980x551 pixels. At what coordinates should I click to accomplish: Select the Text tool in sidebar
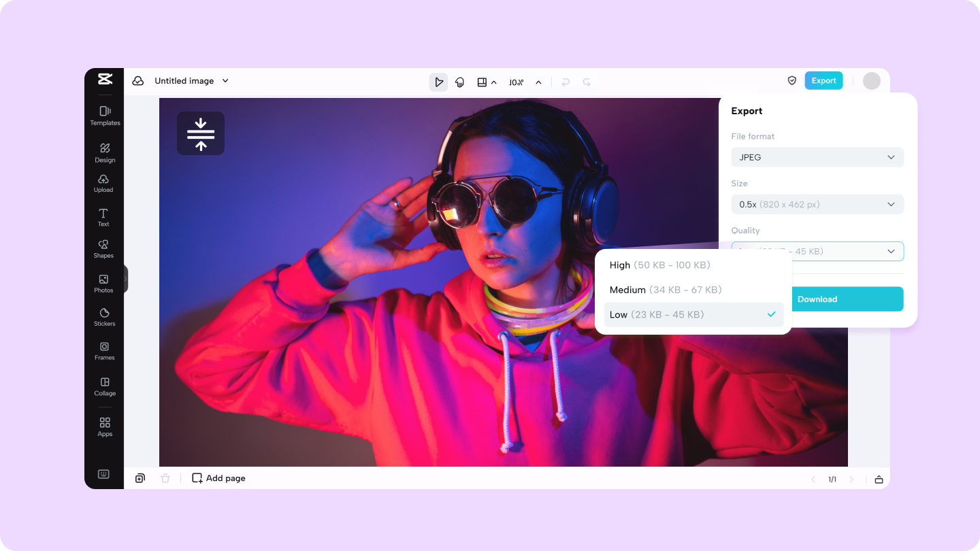(103, 217)
